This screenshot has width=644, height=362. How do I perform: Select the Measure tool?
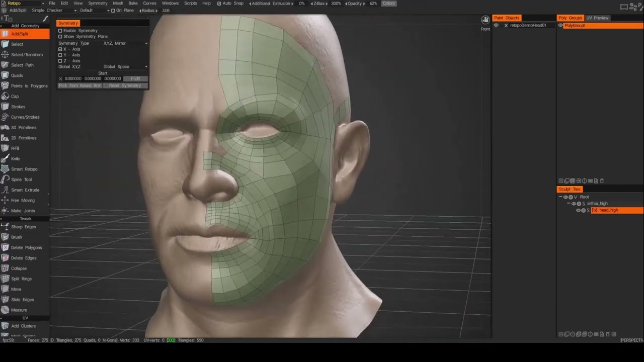(25, 310)
